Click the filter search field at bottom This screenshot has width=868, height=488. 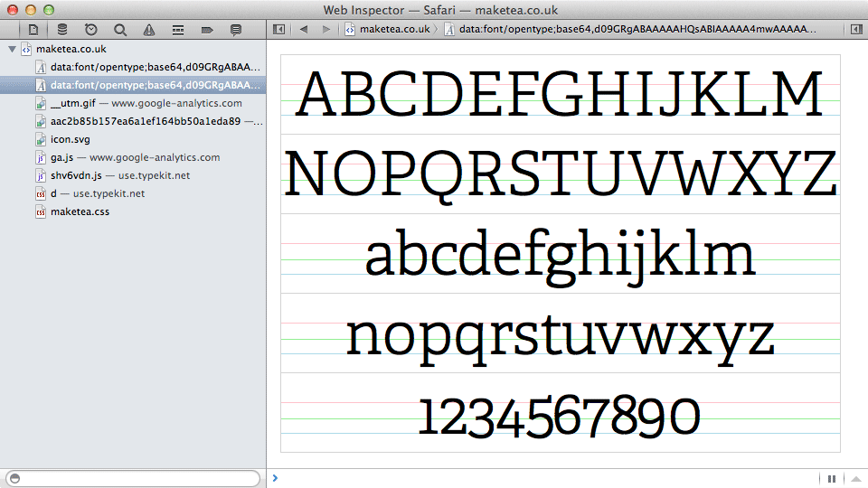pos(134,478)
